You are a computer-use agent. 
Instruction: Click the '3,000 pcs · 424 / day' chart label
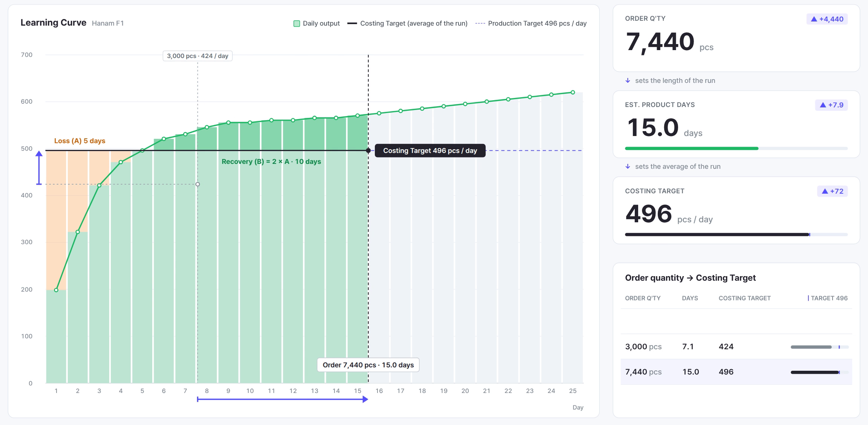(197, 56)
